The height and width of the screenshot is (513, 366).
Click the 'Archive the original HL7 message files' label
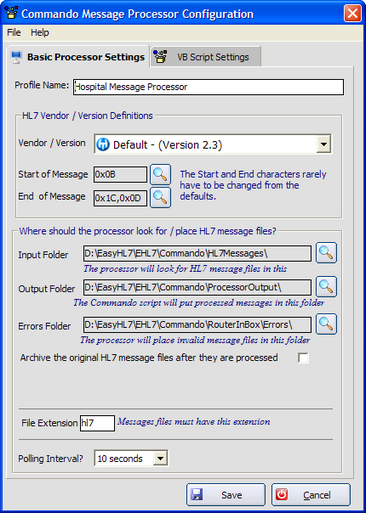(x=149, y=358)
